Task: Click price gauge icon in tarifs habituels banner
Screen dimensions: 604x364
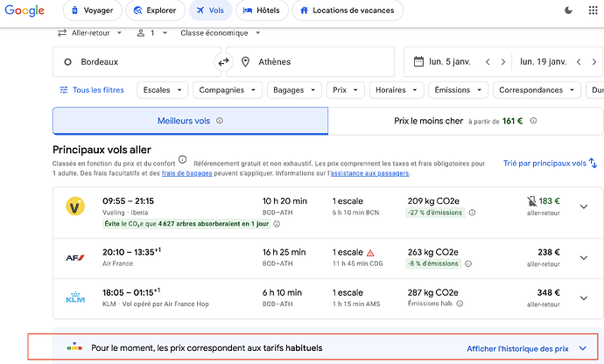Action: (74, 347)
